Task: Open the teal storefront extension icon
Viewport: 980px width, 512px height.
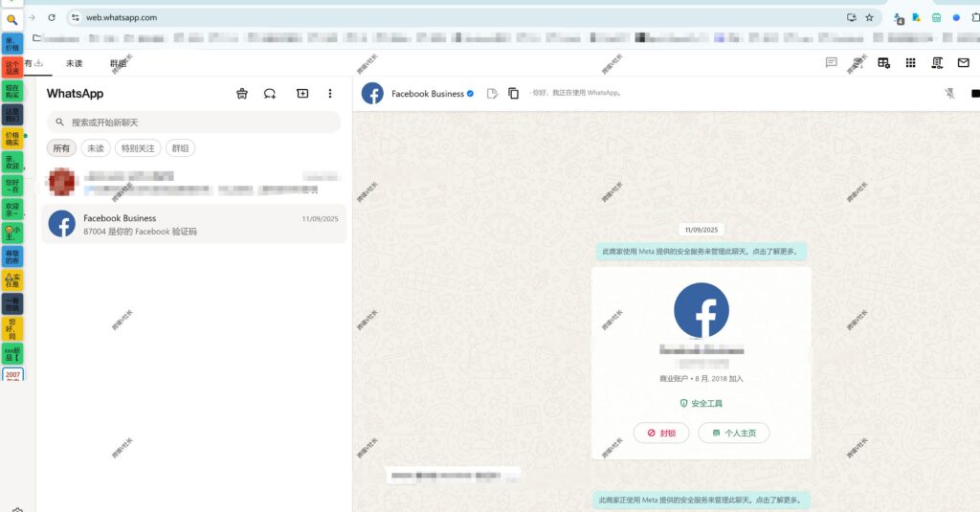Action: (936, 17)
